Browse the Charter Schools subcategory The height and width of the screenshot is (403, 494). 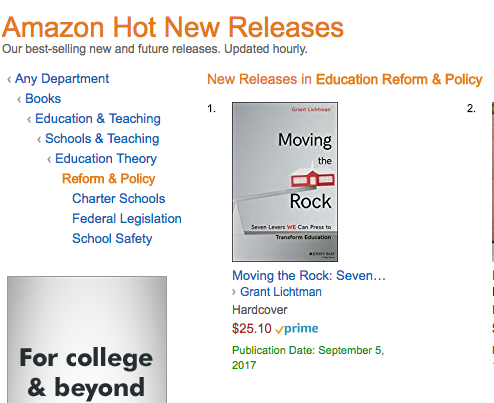[119, 199]
